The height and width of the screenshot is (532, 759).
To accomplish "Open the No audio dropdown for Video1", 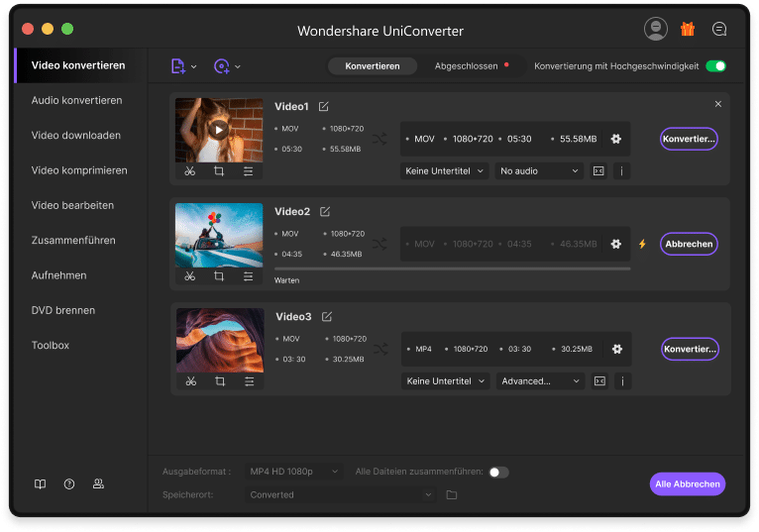I will click(538, 170).
